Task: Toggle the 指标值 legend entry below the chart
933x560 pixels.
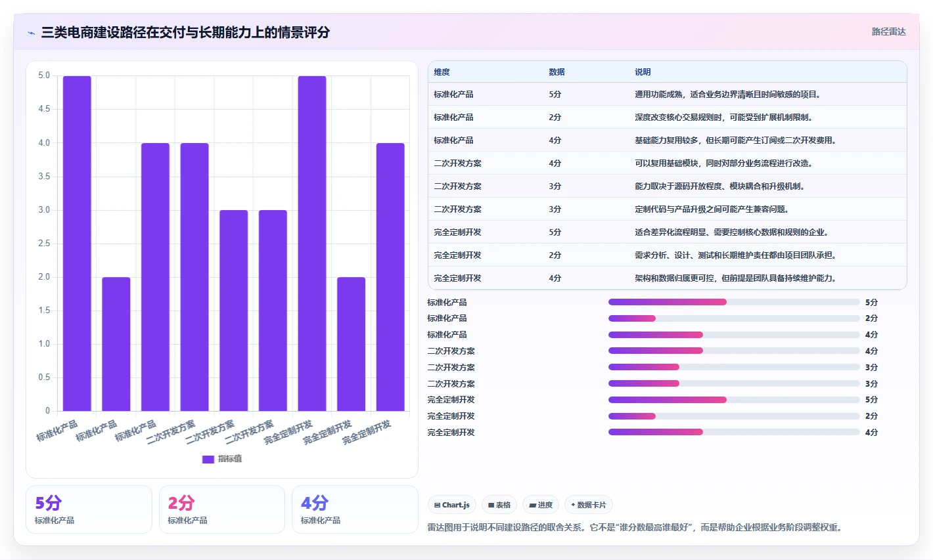Action: [222, 459]
